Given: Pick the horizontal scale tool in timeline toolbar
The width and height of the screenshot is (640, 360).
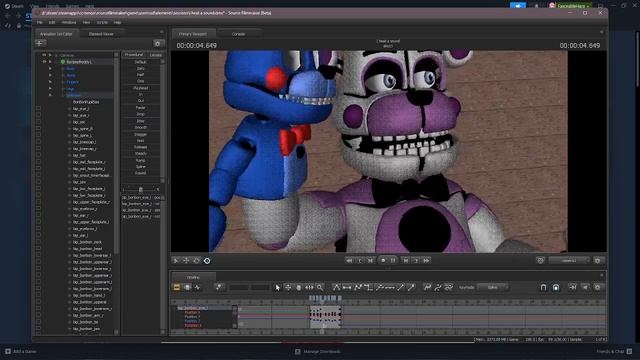Looking at the screenshot, I should coord(309,287).
